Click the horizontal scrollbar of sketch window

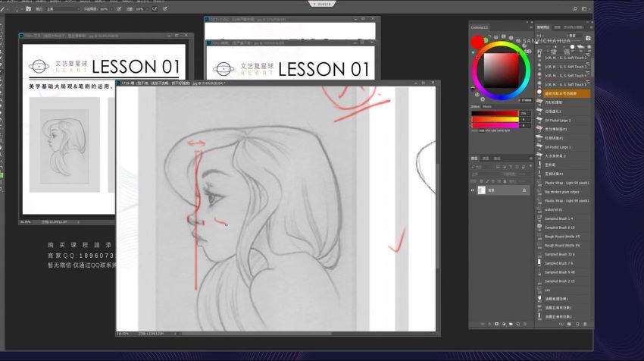[x=250, y=332]
